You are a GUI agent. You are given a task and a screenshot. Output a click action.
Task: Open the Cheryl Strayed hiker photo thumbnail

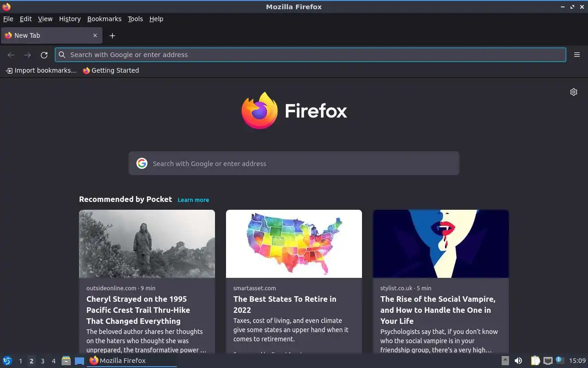coord(147,244)
